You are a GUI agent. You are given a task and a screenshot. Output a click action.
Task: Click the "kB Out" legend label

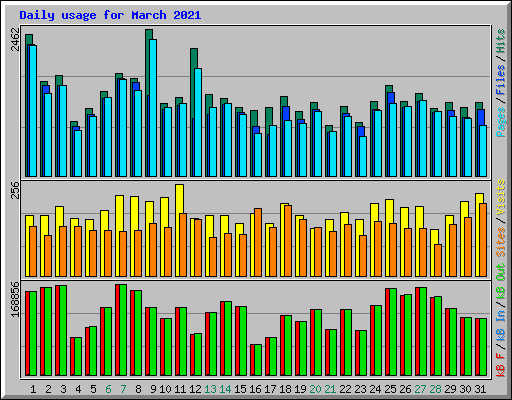tap(501, 281)
